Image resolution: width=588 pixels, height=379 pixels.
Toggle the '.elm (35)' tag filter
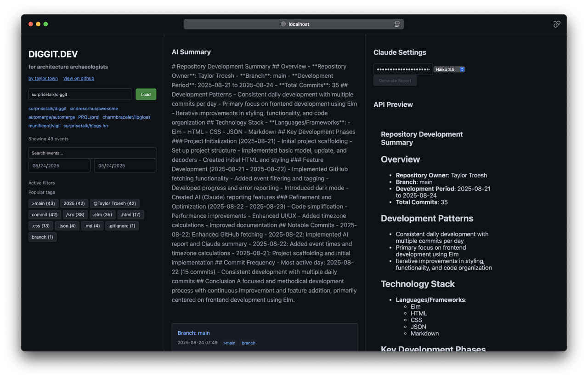(x=102, y=214)
